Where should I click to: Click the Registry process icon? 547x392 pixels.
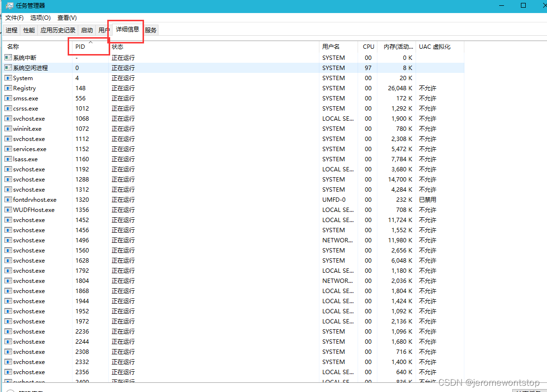click(7, 88)
